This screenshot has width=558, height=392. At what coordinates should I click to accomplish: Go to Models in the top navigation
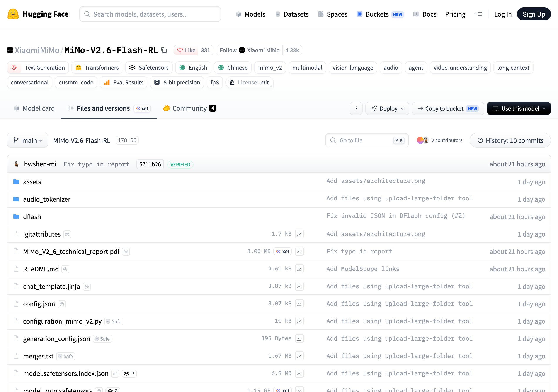(250, 14)
